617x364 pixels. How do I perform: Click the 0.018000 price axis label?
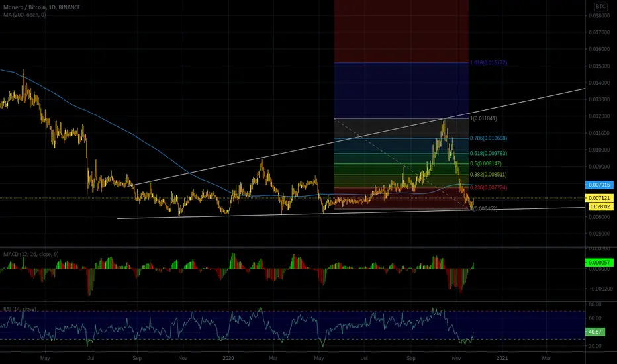pos(599,15)
